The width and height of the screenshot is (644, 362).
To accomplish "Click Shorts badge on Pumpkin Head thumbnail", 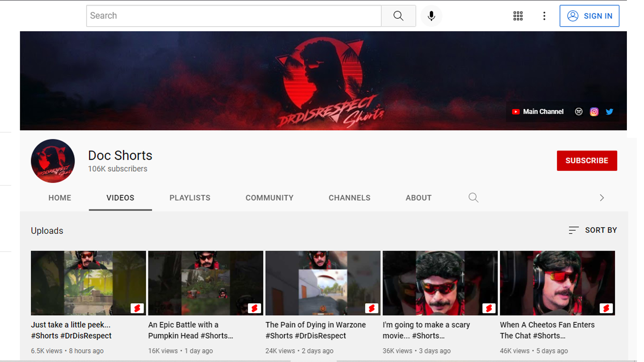I will (254, 308).
